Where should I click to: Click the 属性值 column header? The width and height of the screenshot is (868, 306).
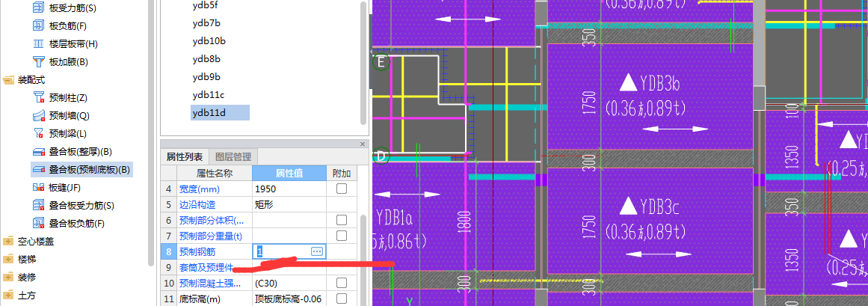(289, 173)
